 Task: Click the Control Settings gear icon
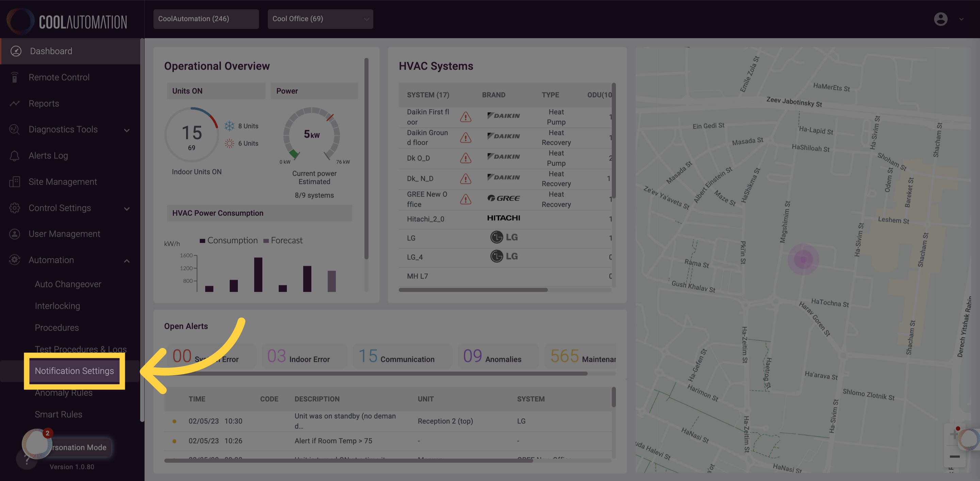pos(14,208)
